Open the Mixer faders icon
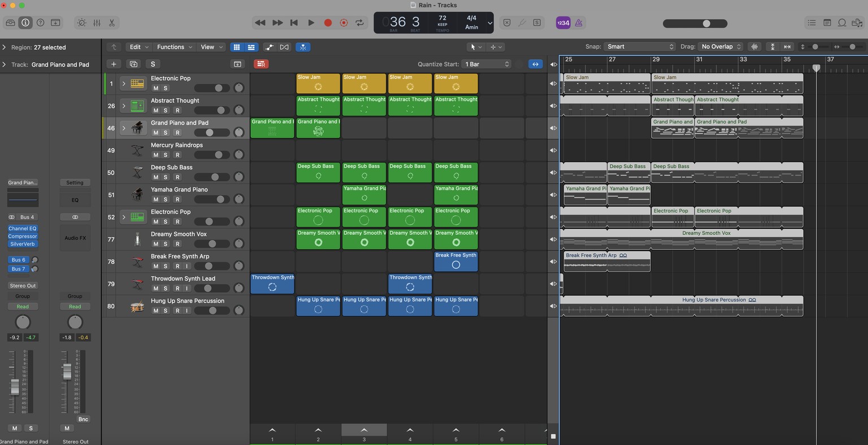Screen dimensions: 868x445 (97, 23)
